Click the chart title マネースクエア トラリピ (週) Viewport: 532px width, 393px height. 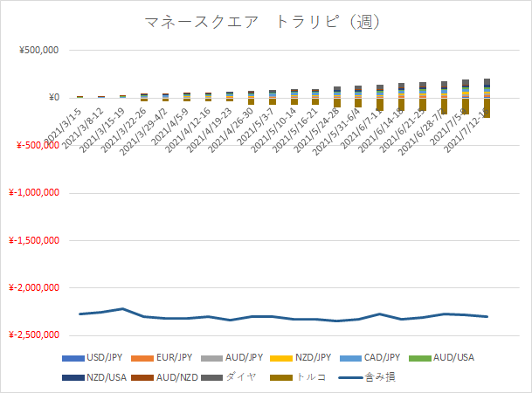pos(262,23)
